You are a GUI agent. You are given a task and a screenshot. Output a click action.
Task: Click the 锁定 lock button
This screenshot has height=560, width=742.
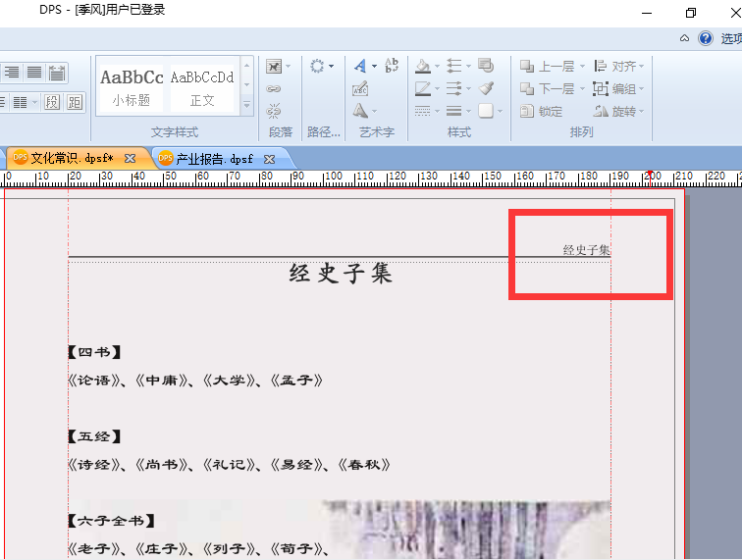tap(542, 112)
